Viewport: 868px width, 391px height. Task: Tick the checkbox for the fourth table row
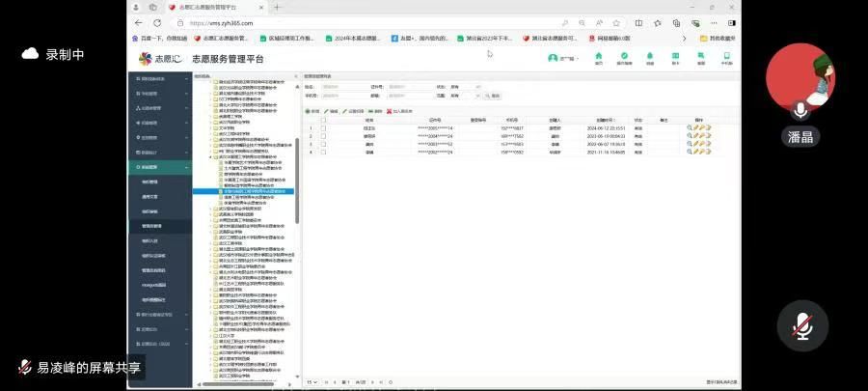click(x=323, y=152)
